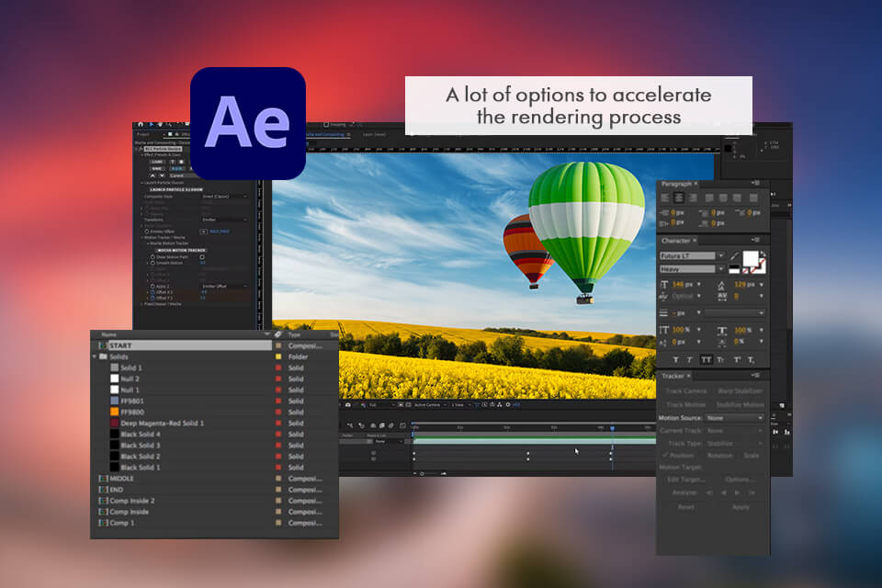Screen dimensions: 882x588
Task: Click the orange swatch of FF9800 solid
Action: [x=114, y=412]
